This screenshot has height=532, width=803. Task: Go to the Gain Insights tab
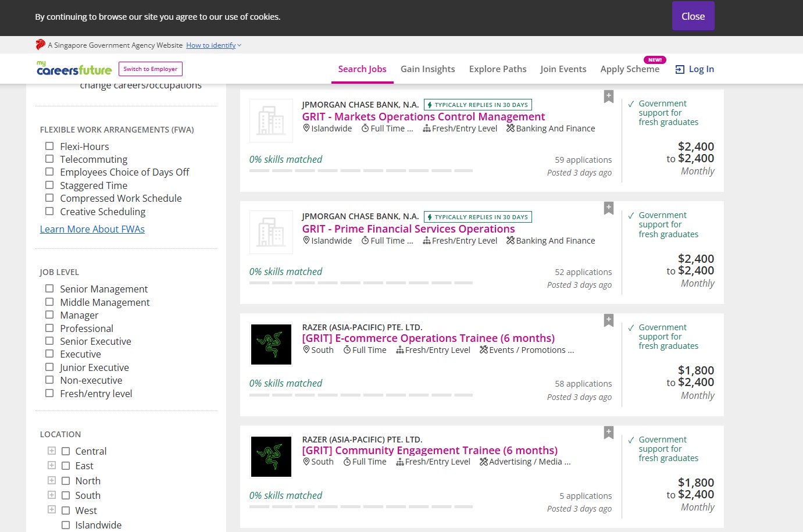[x=427, y=69]
